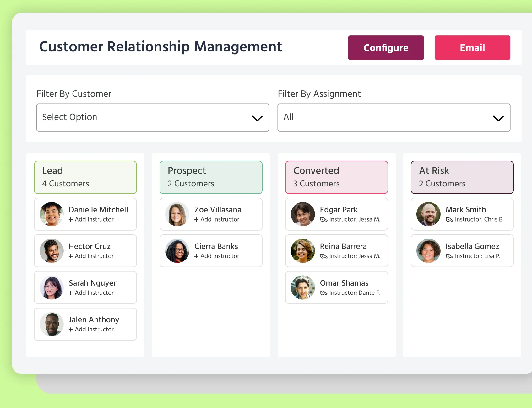
Task: Click instructor icon on Edgar Park card
Action: click(323, 220)
